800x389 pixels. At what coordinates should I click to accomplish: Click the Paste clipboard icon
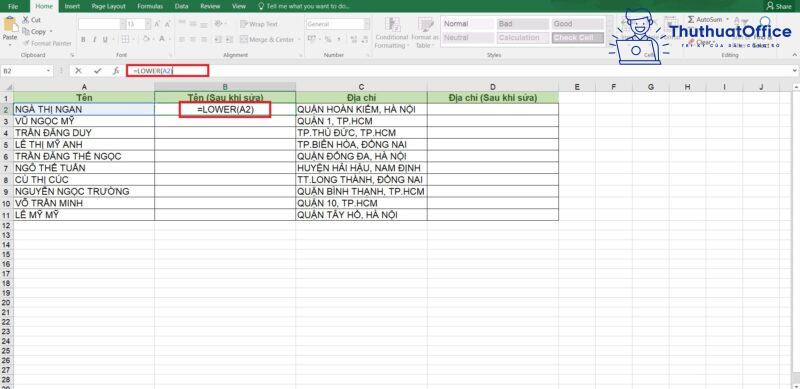(10, 25)
